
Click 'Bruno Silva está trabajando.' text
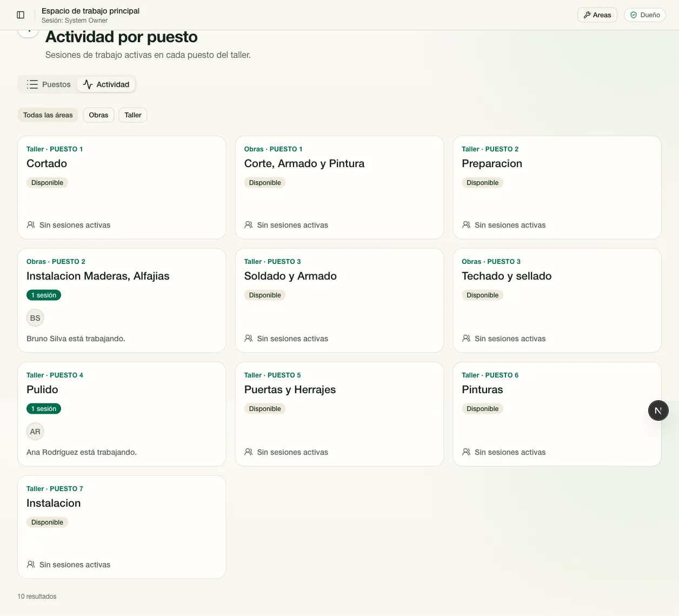pyautogui.click(x=76, y=339)
